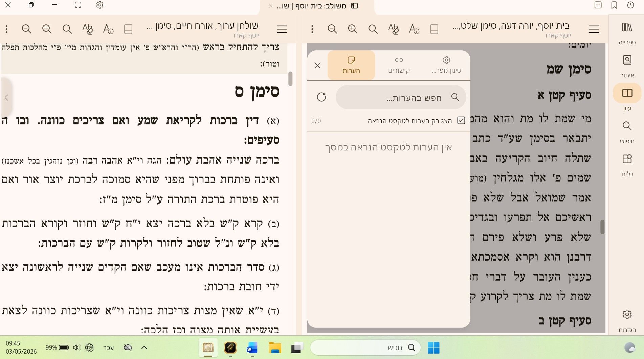
Task: Click split-view icon on the משולב tab
Action: pos(354,6)
